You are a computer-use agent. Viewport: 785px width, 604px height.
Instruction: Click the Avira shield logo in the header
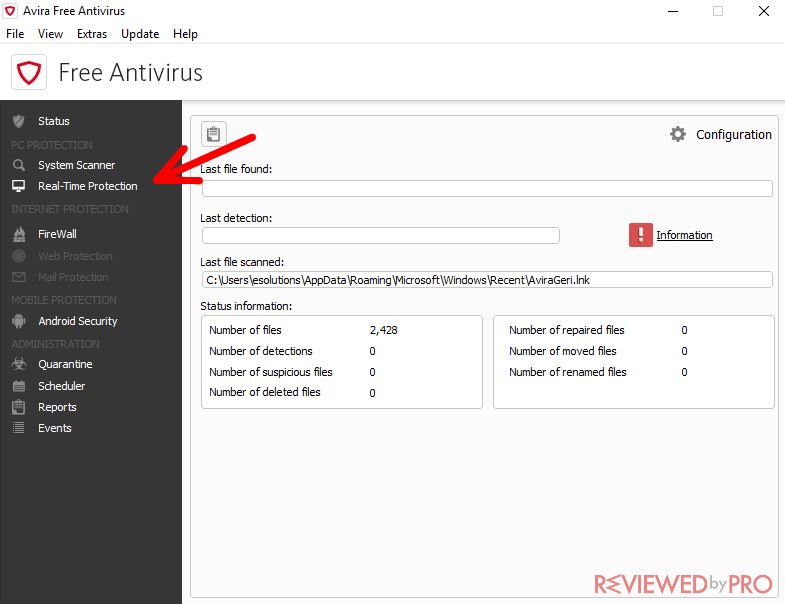(29, 73)
